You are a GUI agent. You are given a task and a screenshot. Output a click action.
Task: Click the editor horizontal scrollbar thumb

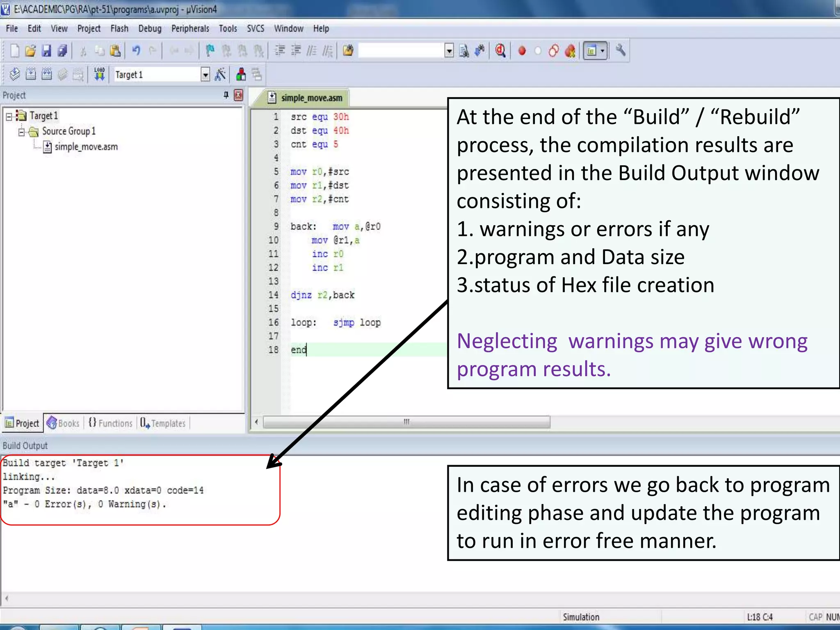pyautogui.click(x=406, y=422)
